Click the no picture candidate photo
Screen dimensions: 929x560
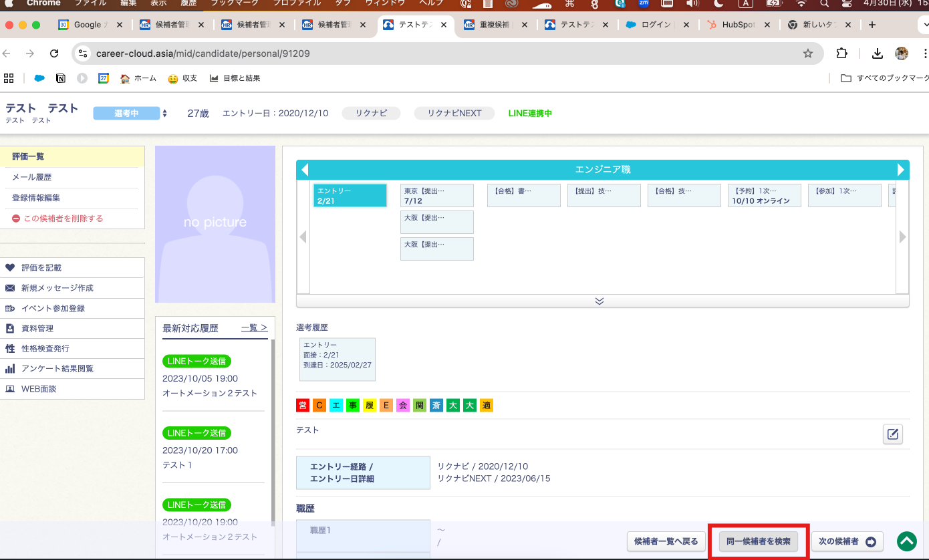point(215,224)
